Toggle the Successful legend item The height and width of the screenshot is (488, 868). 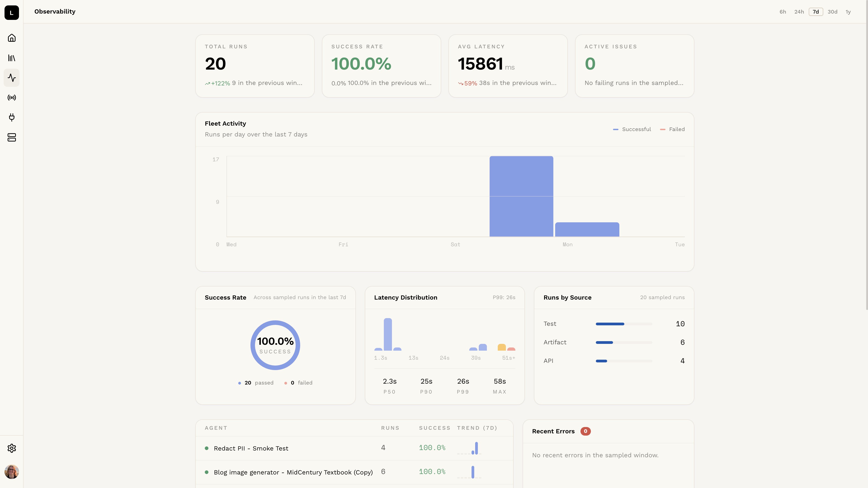(632, 129)
